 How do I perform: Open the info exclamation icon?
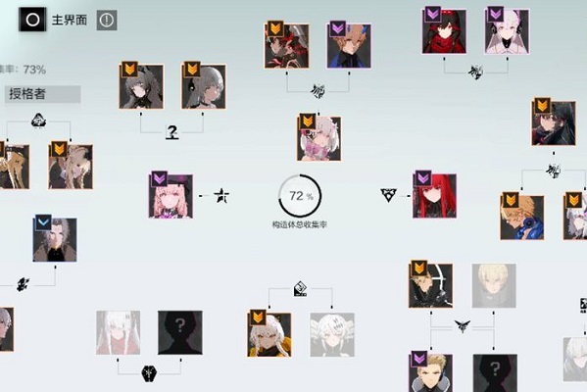click(107, 21)
